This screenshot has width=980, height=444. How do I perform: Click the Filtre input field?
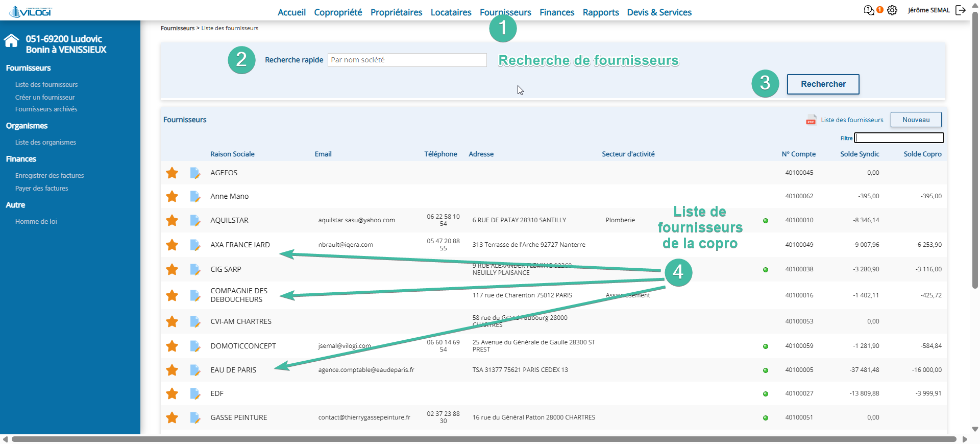click(899, 138)
